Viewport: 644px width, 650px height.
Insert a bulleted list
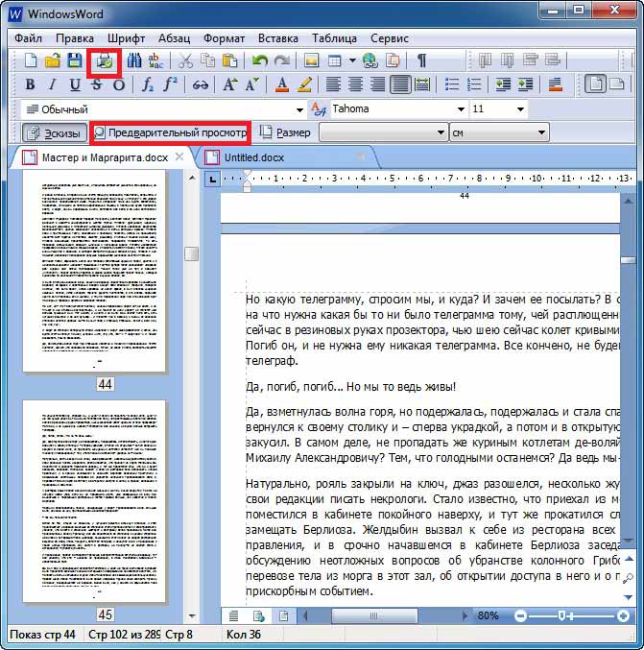452,84
